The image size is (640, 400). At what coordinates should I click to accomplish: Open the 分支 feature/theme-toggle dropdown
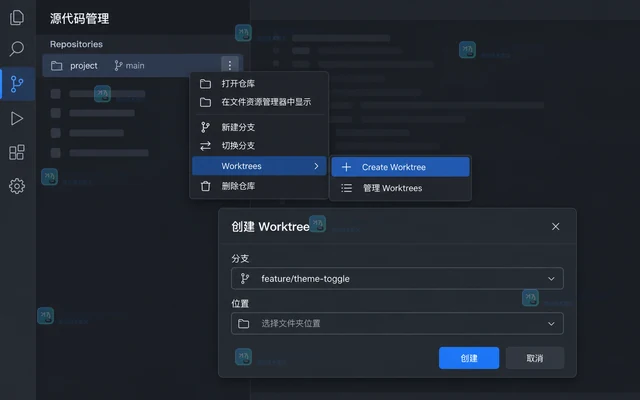pyautogui.click(x=397, y=279)
